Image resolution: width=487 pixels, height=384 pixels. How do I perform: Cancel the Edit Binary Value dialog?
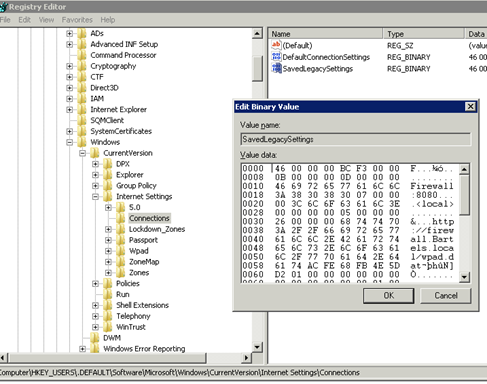click(x=446, y=296)
